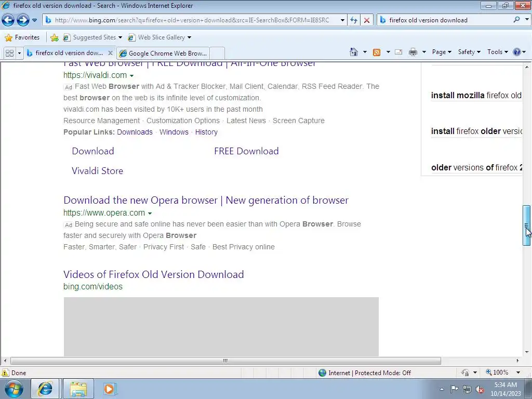Click the Internet Protected Mode zone indicator
Image resolution: width=532 pixels, height=399 pixels.
coord(365,373)
